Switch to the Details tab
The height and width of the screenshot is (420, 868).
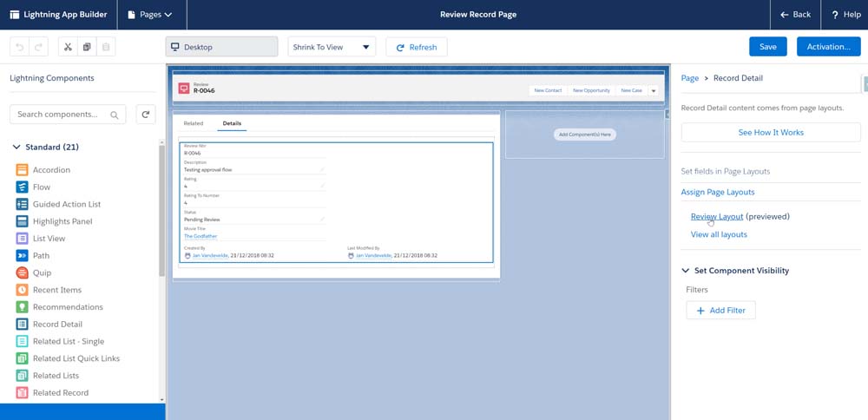click(232, 123)
